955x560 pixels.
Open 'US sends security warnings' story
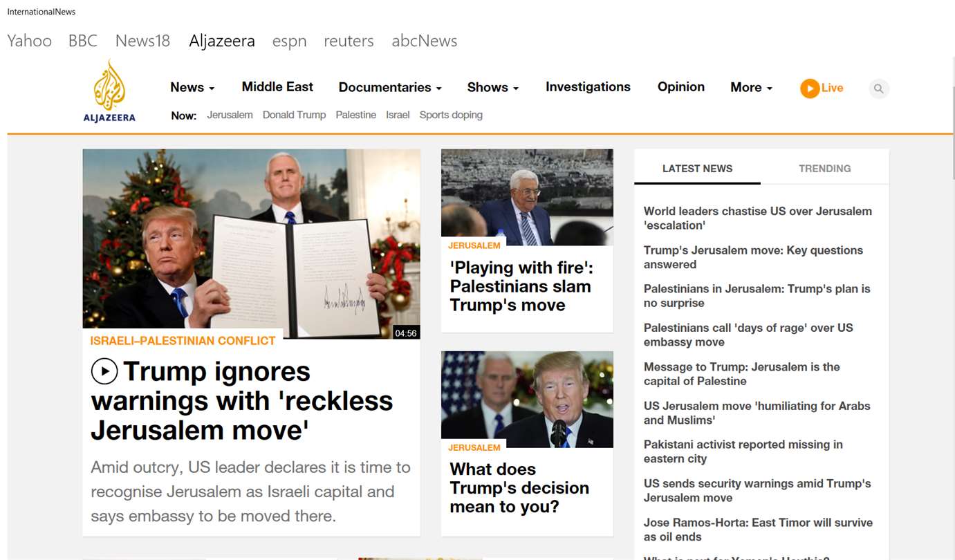pos(757,490)
